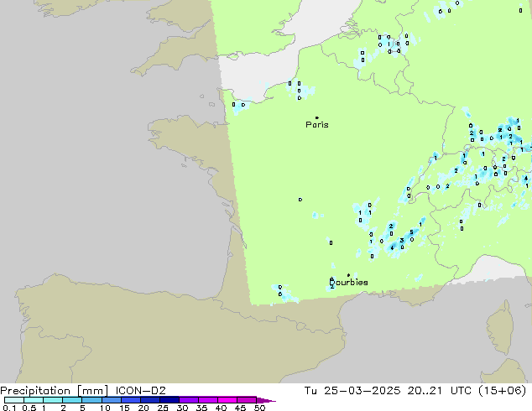Click the 5–10 mm legend color swatch
Image resolution: width=532 pixels, height=411 pixels.
pyautogui.click(x=91, y=400)
